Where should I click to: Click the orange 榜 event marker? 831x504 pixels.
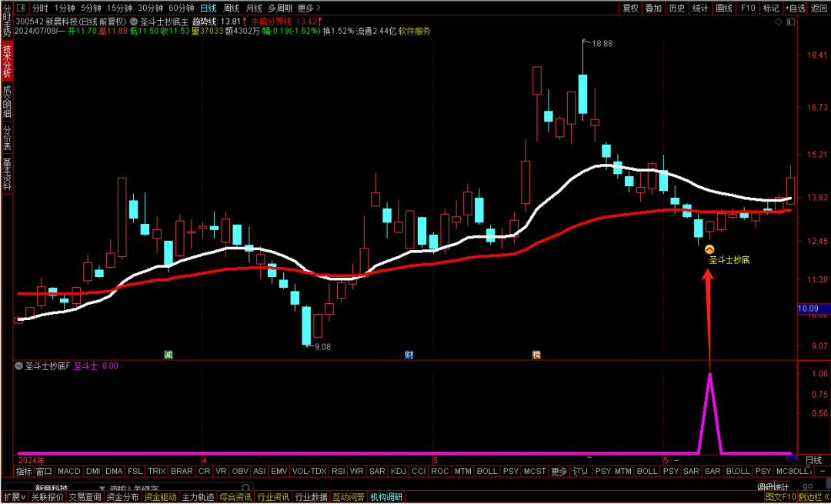[536, 355]
